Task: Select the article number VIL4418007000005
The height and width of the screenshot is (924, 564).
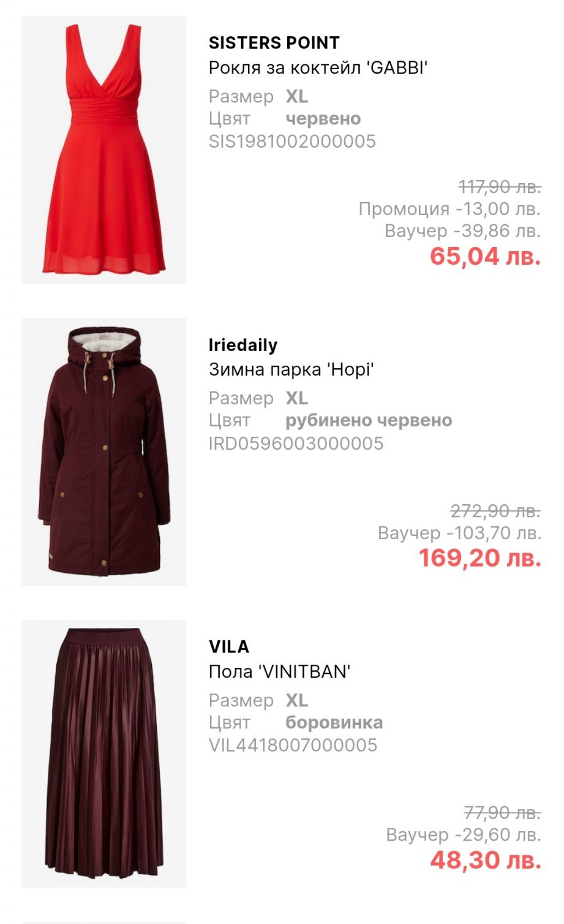Action: click(293, 746)
